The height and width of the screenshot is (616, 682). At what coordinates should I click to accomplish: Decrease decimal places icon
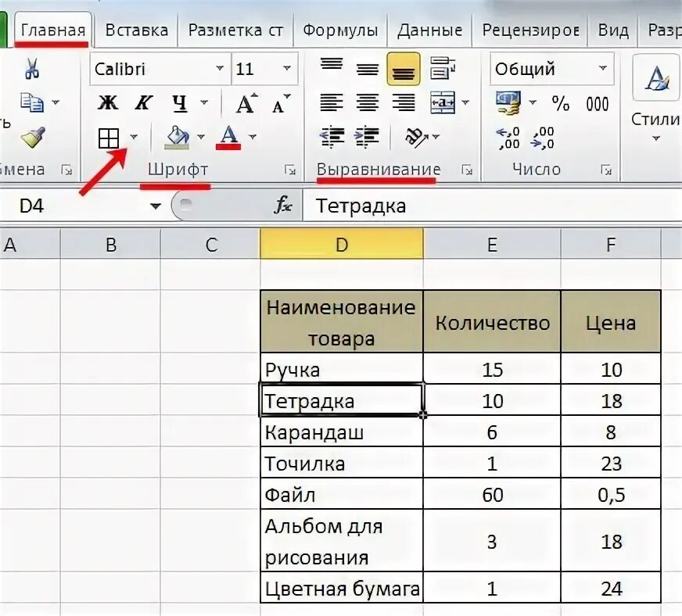pos(543,138)
